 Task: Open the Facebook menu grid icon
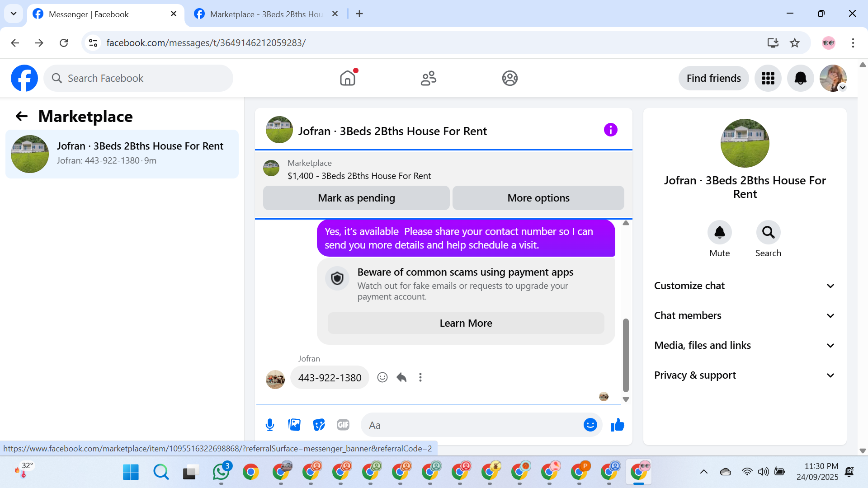768,78
